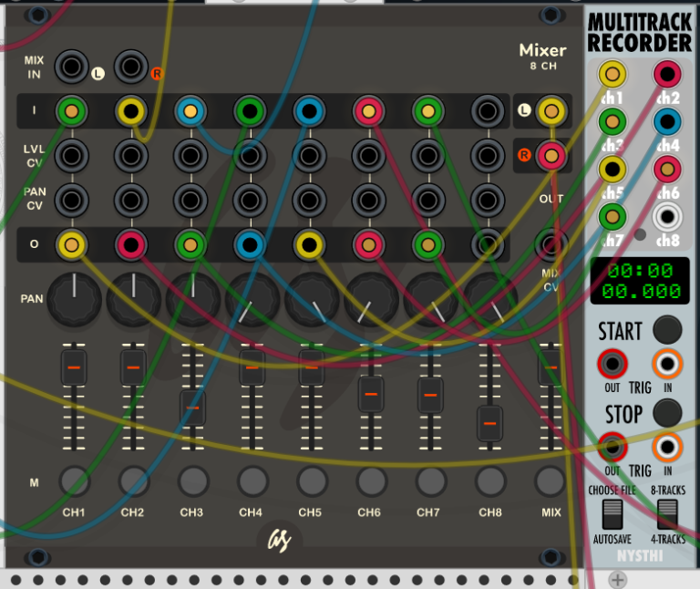
Task: Click the MIX IN right input jack
Action: coord(131,67)
